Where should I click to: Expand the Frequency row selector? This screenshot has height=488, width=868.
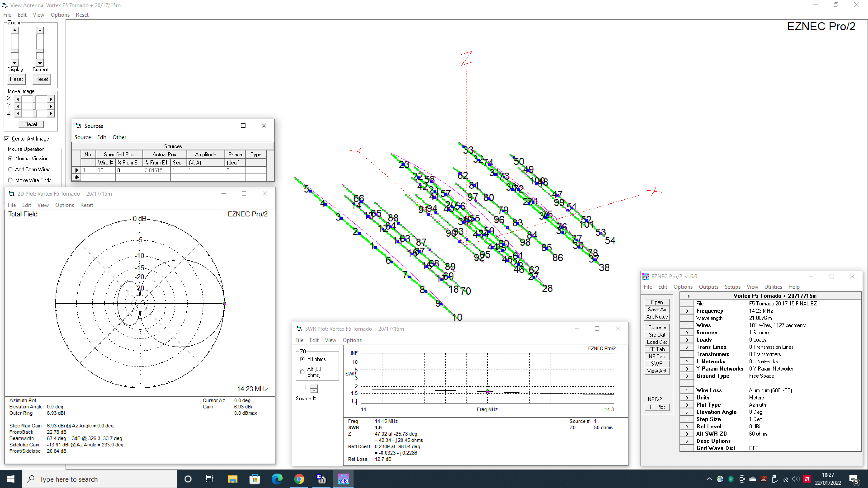coord(687,311)
